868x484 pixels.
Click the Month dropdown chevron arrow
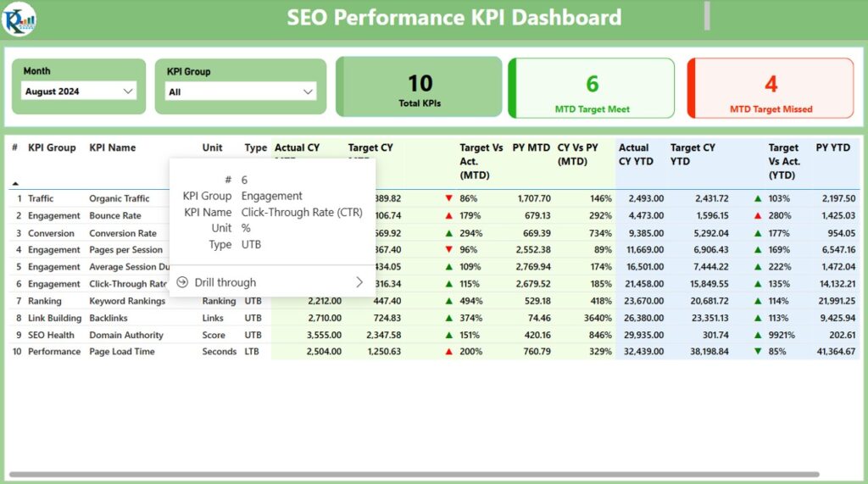128,92
